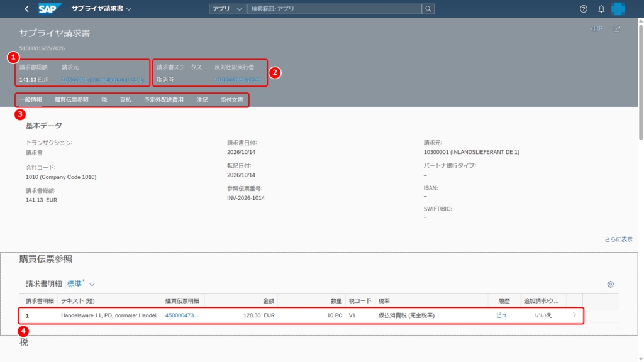
Task: Click 取消済 invoice status value
Action: coord(165,80)
